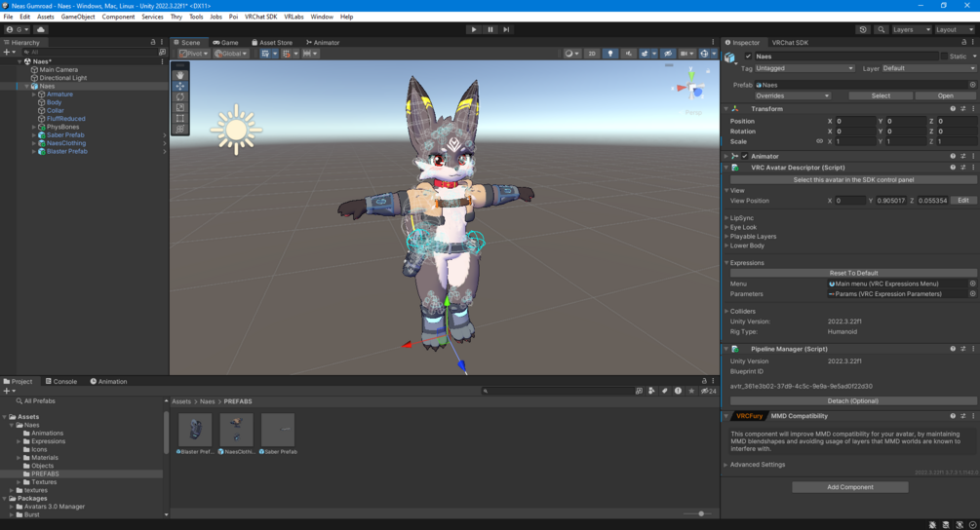The width and height of the screenshot is (980, 530).
Task: Open the VRChat SDK menu
Action: click(260, 17)
